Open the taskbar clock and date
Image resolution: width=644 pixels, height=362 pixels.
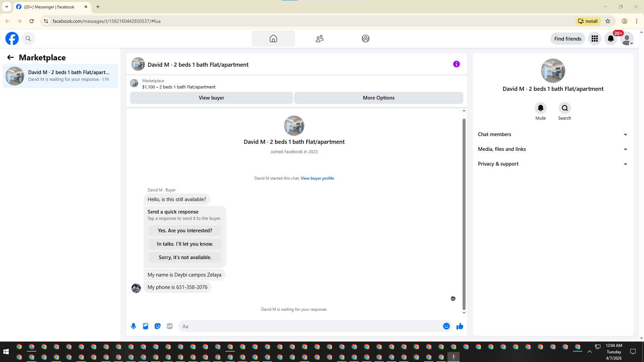(x=614, y=352)
